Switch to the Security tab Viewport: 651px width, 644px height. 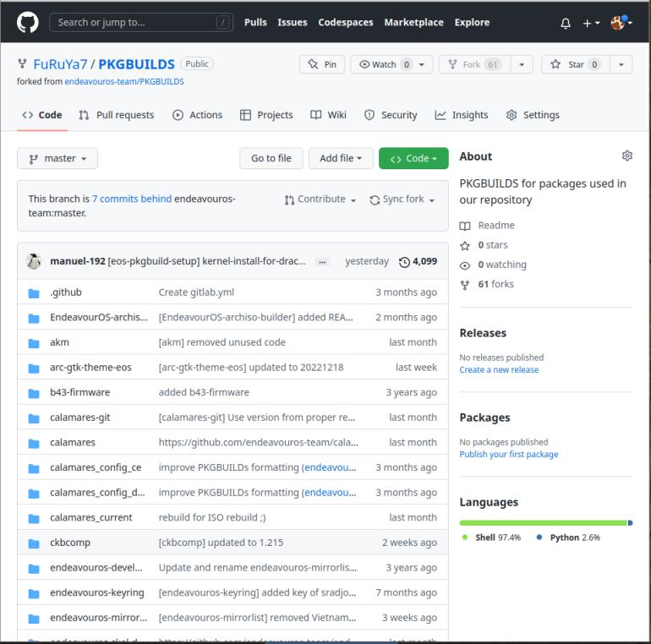pos(391,115)
